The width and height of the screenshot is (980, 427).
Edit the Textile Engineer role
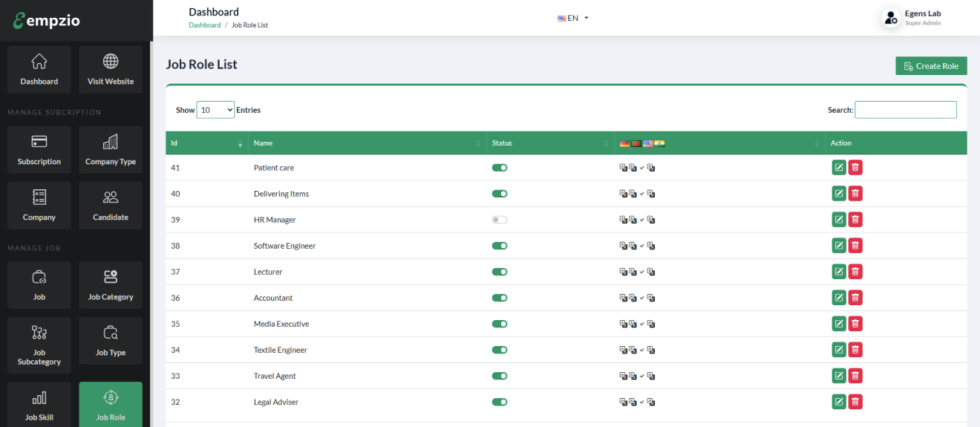coord(839,350)
